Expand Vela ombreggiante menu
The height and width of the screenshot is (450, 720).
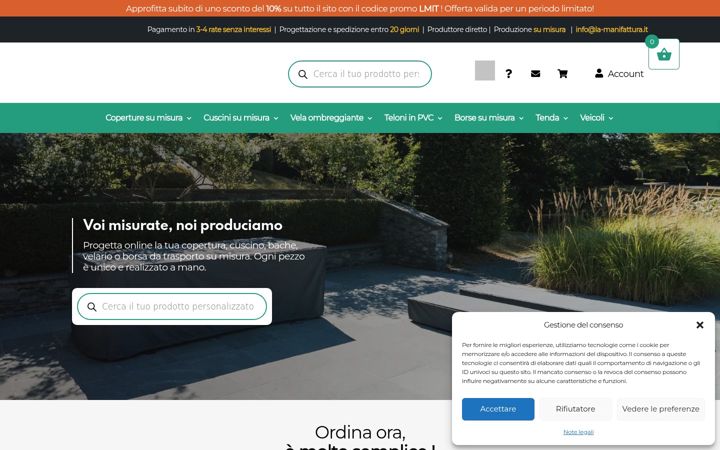click(x=331, y=118)
